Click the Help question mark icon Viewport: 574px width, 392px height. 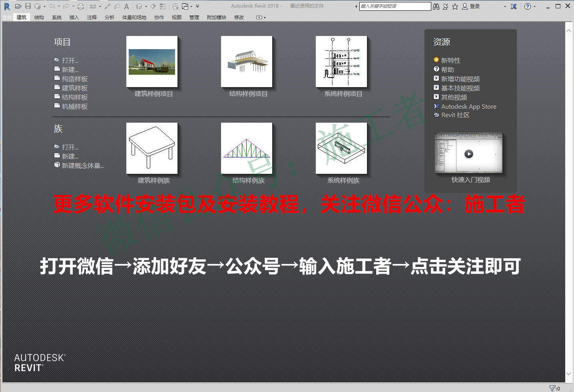(x=528, y=6)
